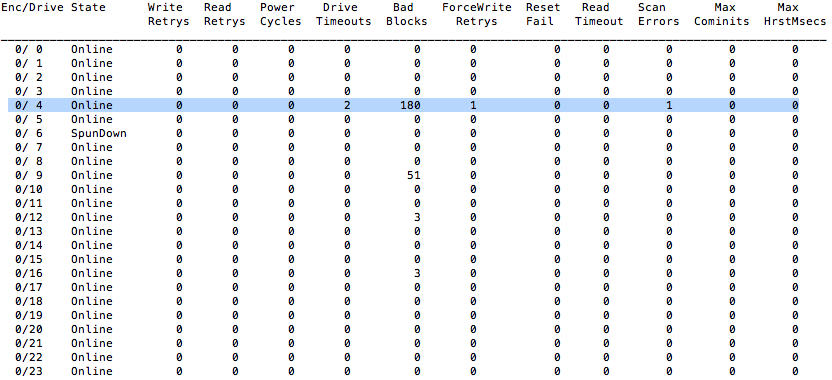Select drive '0/ 5' row label
Screen dimensions: 832x380
(x=29, y=119)
